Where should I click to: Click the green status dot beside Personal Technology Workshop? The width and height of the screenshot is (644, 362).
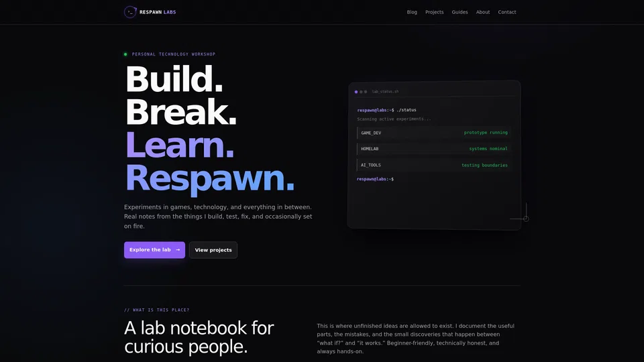click(125, 54)
